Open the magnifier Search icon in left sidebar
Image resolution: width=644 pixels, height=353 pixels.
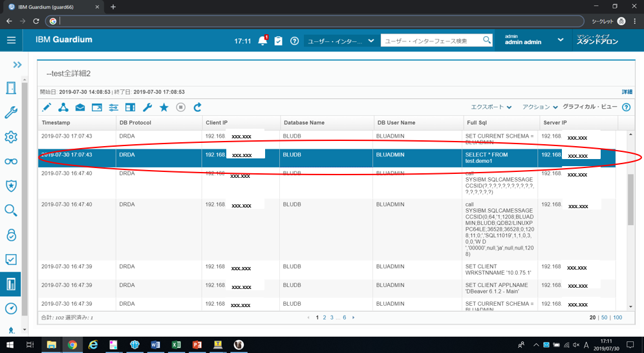(x=11, y=210)
